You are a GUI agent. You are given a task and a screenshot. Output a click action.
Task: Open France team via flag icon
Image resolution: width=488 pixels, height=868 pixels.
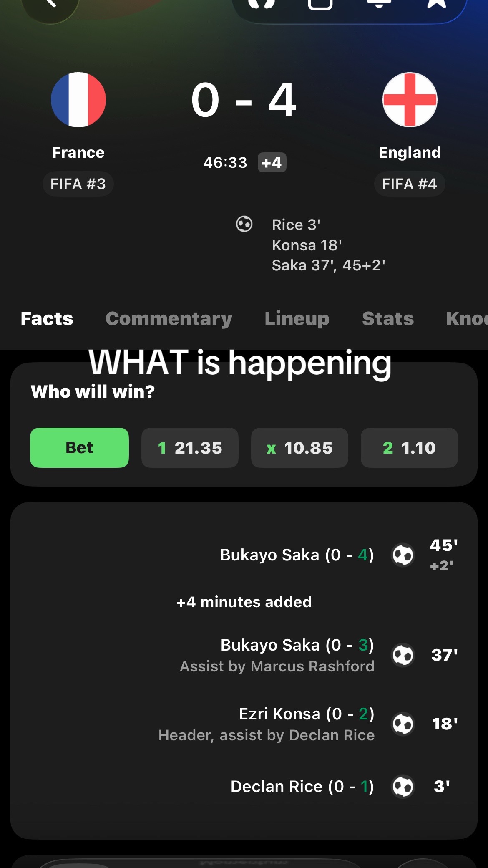click(78, 100)
